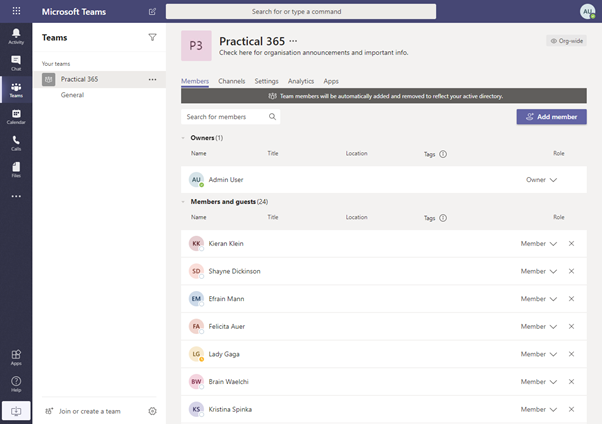
Task: Open Files in the sidebar
Action: tap(16, 170)
